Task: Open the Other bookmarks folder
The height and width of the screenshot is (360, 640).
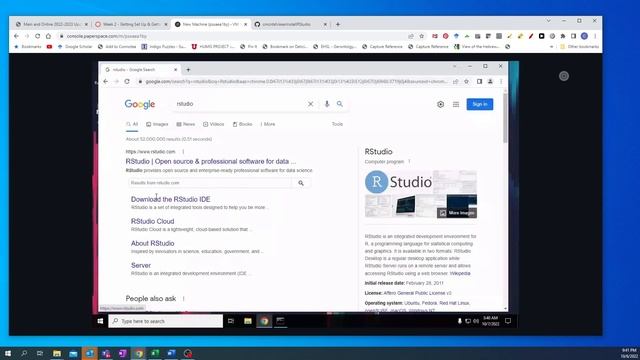Action: pos(579,47)
